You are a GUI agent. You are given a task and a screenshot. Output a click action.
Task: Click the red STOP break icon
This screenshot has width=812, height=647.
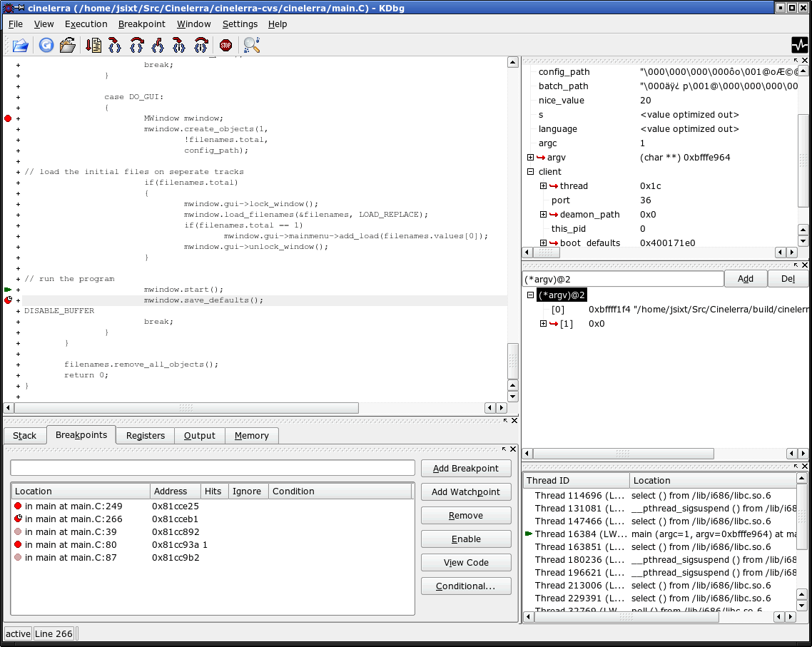click(226, 46)
